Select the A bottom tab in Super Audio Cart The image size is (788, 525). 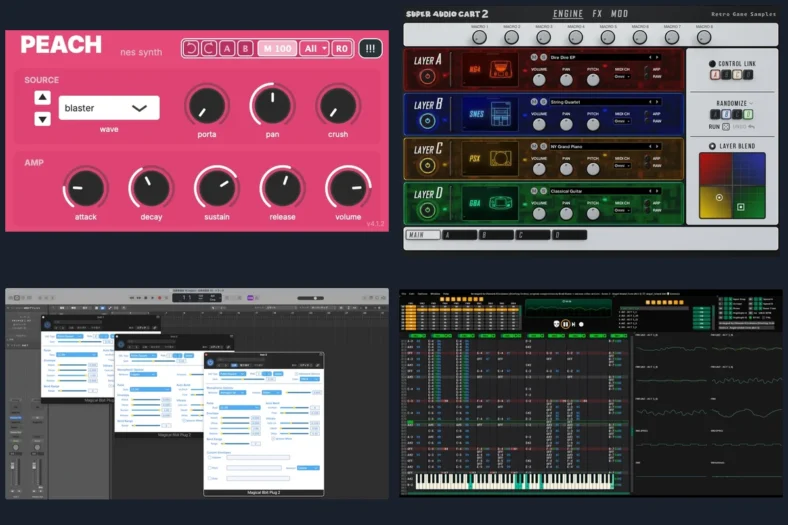[459, 235]
